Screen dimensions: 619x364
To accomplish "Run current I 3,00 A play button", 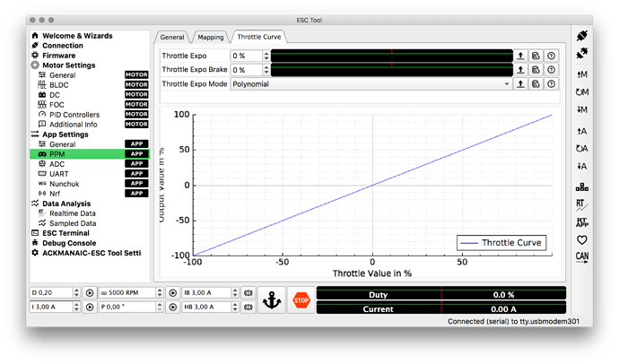I will [90, 308].
